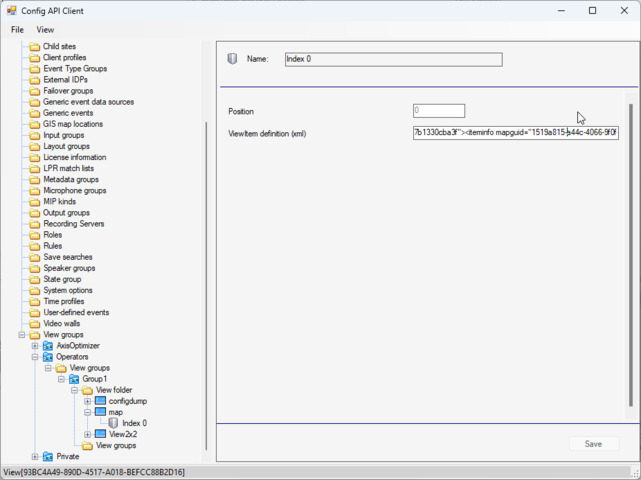This screenshot has width=641, height=480.
Task: Click the map view icon
Action: (100, 412)
